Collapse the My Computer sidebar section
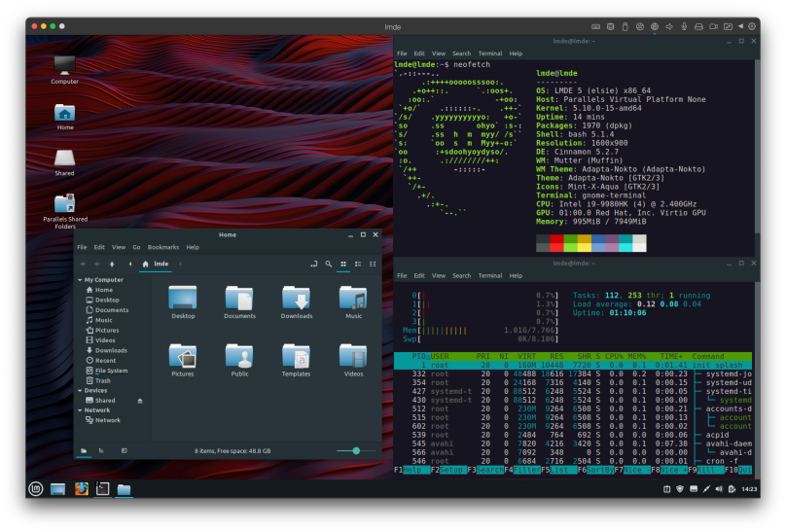This screenshot has width=786, height=532. click(80, 280)
